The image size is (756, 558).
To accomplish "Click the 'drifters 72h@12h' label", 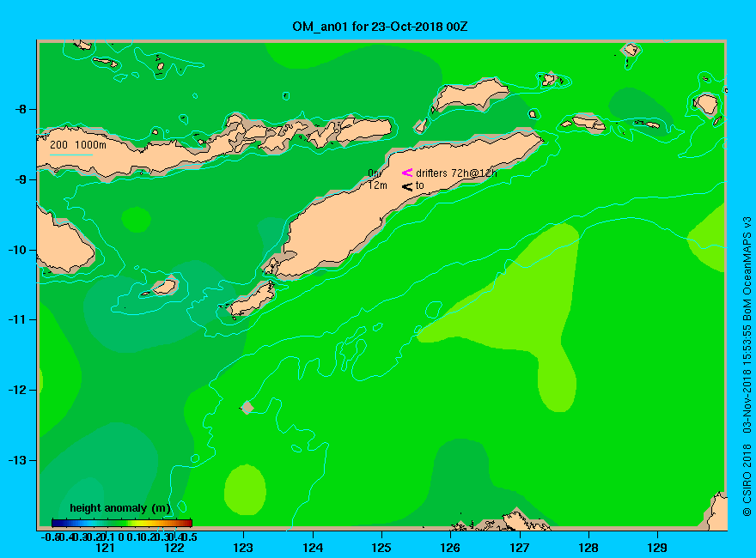I will (x=456, y=173).
